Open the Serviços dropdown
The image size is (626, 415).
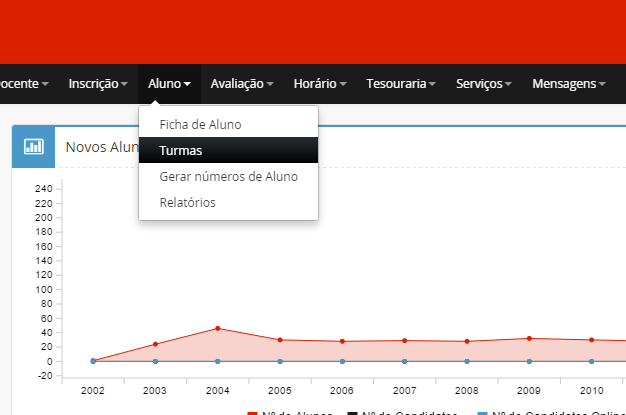pos(484,84)
